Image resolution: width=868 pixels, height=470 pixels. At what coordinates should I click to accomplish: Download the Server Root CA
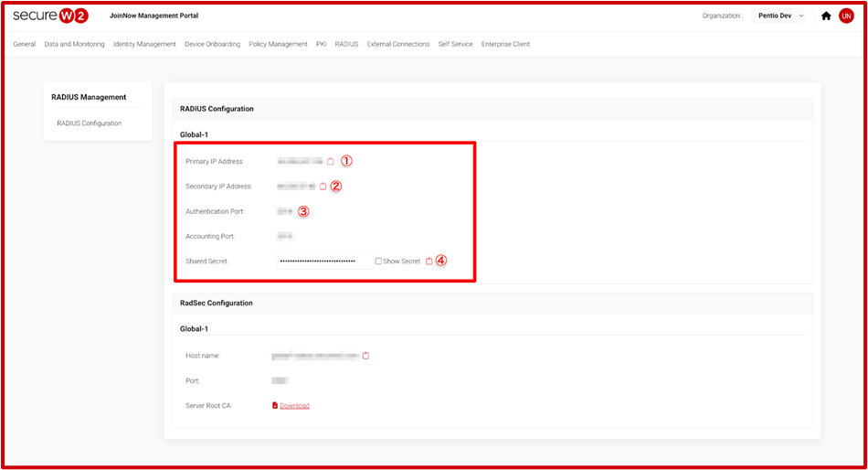coord(294,405)
